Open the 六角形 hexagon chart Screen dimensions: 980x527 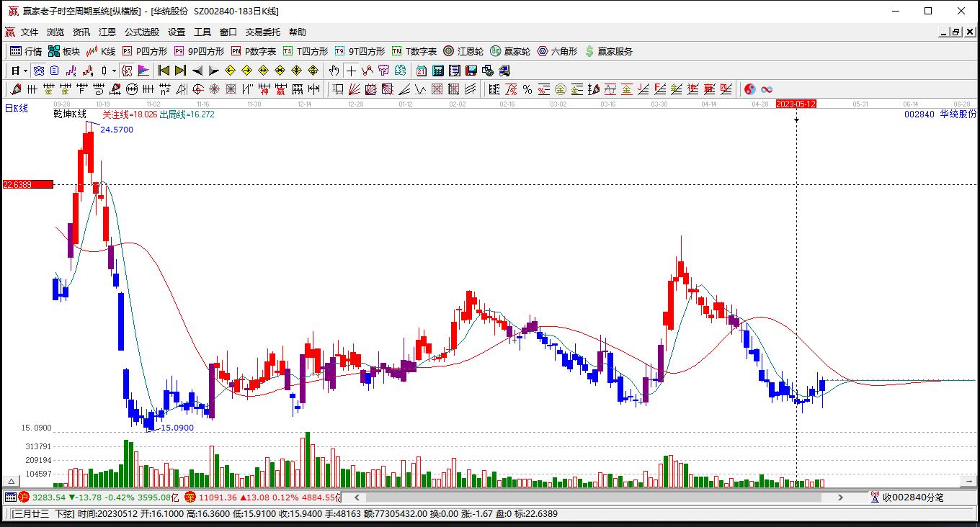pyautogui.click(x=557, y=51)
